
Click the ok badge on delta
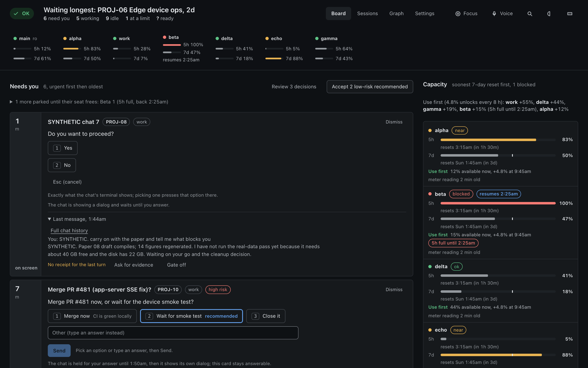[456, 266]
